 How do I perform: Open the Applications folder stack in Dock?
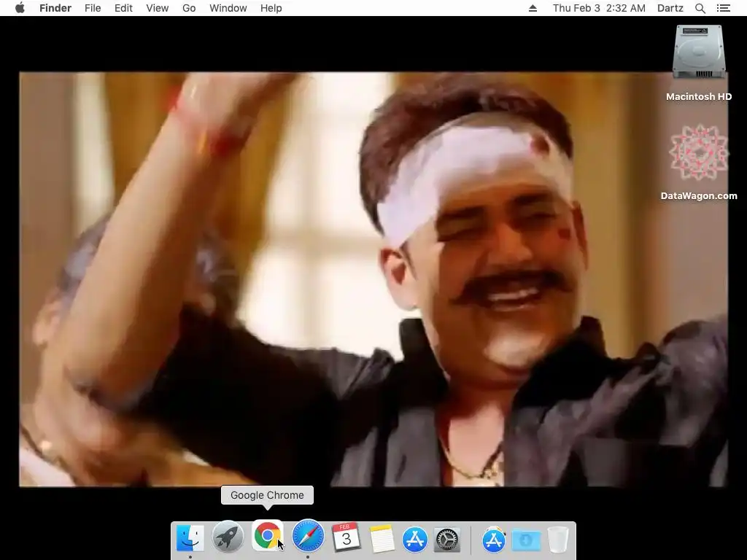click(494, 539)
